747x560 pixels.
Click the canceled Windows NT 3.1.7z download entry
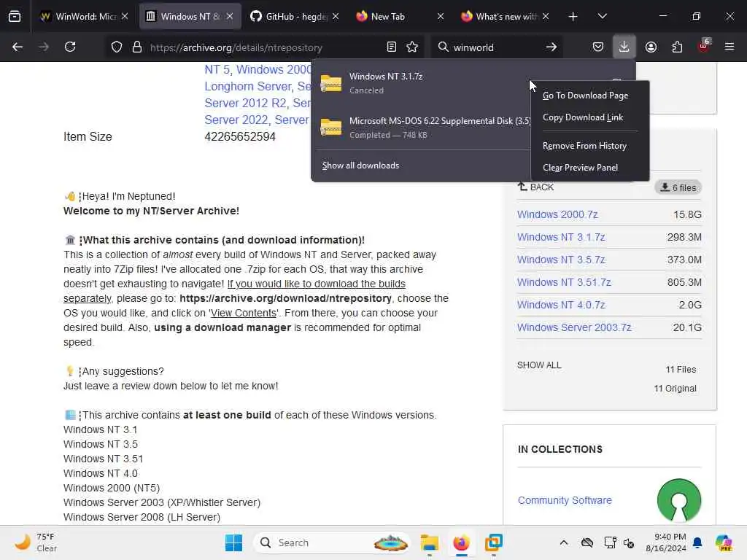(x=422, y=83)
